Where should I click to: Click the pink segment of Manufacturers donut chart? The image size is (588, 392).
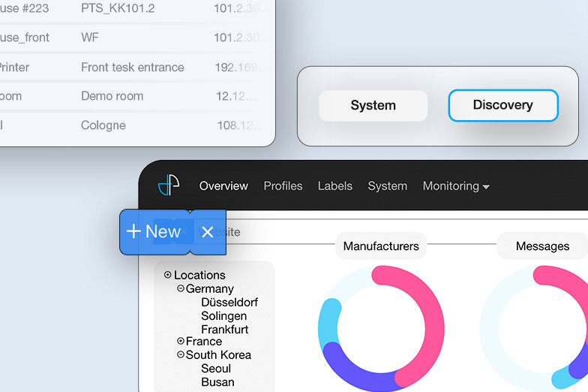pyautogui.click(x=430, y=315)
